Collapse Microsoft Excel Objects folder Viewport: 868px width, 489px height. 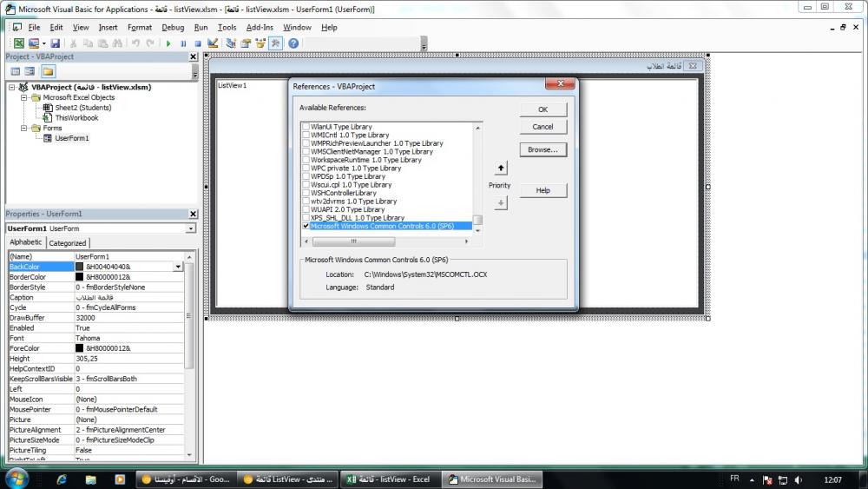tap(23, 97)
